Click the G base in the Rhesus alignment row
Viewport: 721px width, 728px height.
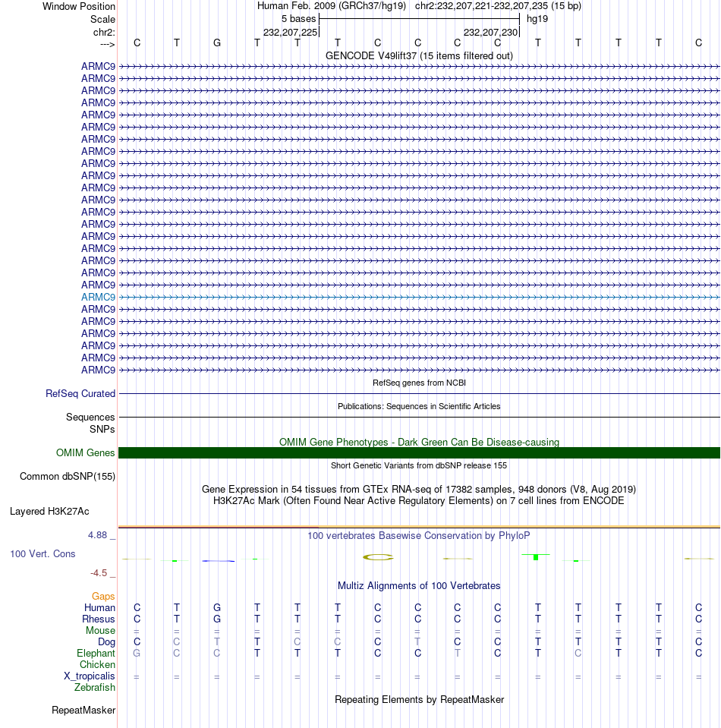[x=217, y=619]
